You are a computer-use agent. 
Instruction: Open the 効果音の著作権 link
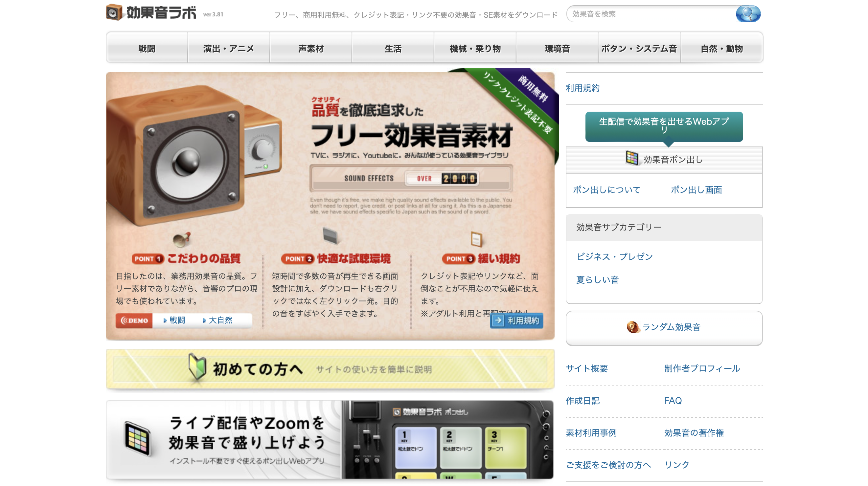click(694, 432)
